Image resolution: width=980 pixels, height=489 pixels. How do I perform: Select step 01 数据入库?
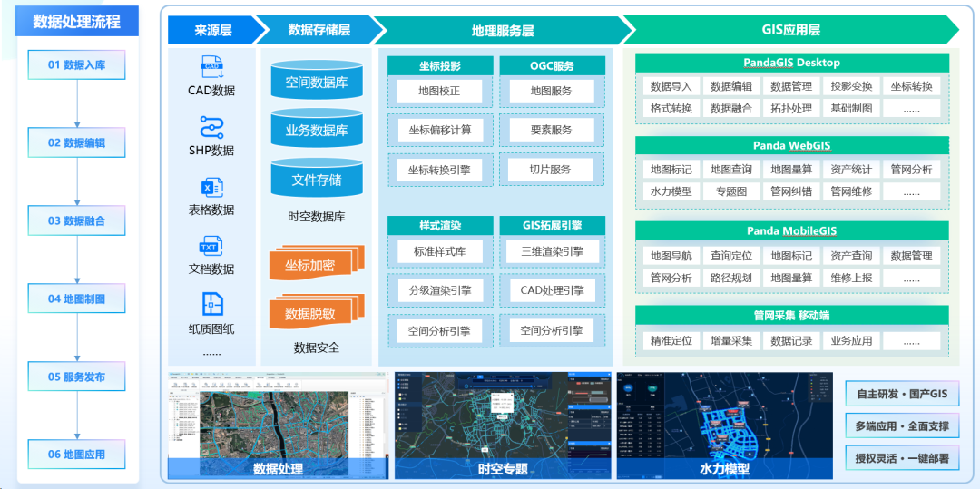click(x=77, y=65)
